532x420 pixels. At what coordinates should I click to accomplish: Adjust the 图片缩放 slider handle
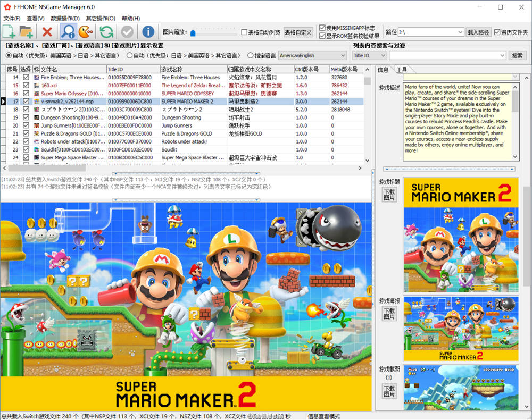click(x=193, y=32)
